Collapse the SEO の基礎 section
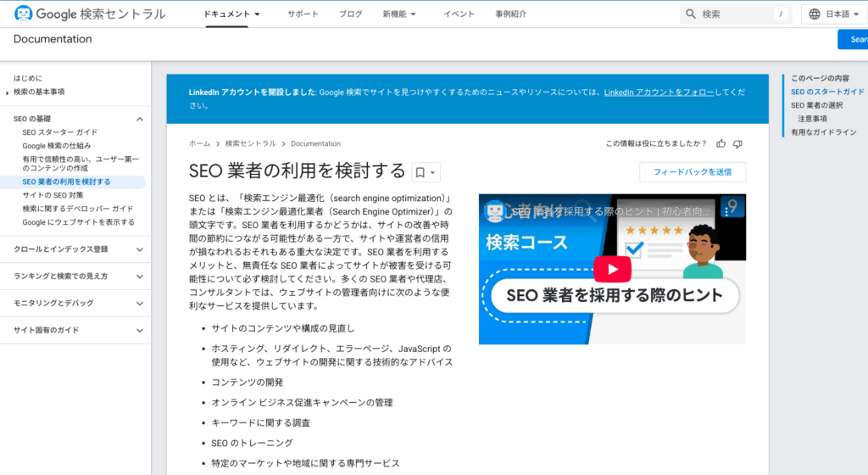Viewport: 868px width, 475px height. click(x=140, y=119)
